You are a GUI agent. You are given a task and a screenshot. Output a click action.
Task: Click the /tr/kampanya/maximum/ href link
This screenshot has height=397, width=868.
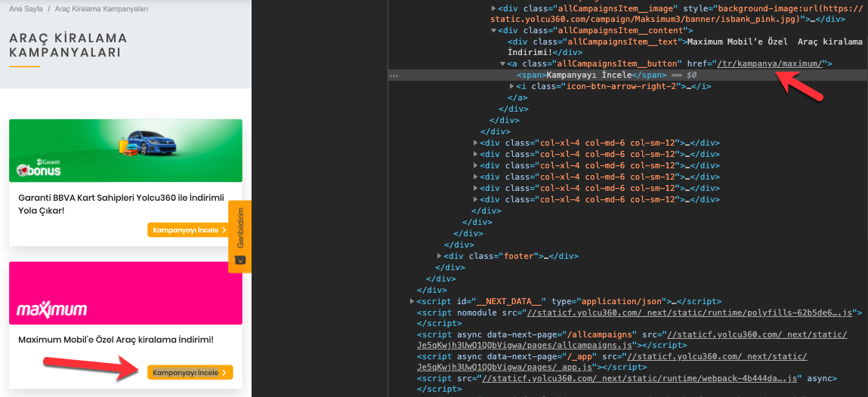pyautogui.click(x=769, y=64)
